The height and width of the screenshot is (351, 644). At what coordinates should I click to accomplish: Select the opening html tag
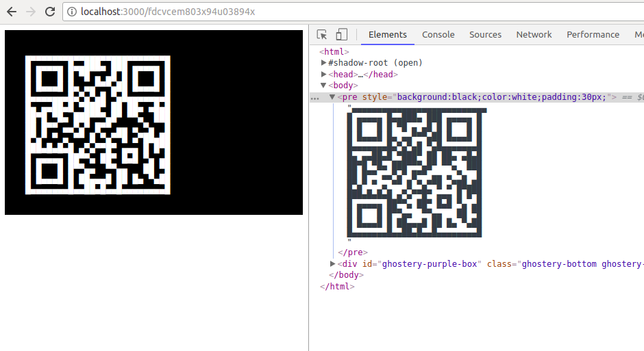[334, 52]
